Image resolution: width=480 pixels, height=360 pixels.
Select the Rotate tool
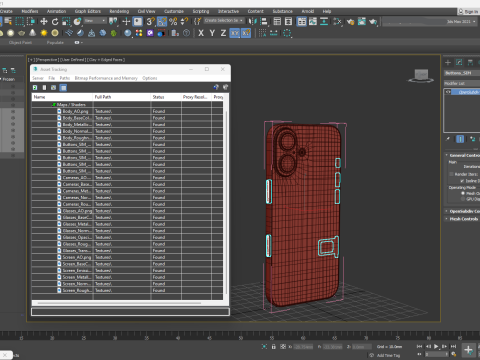click(55, 22)
